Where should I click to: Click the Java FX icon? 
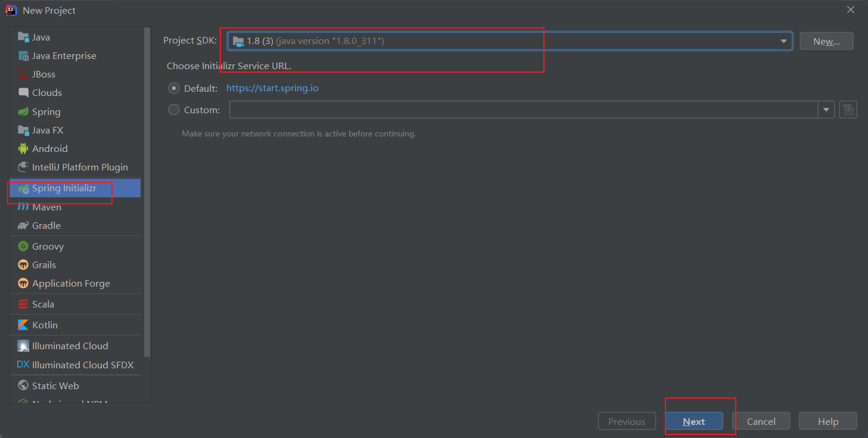pos(23,130)
